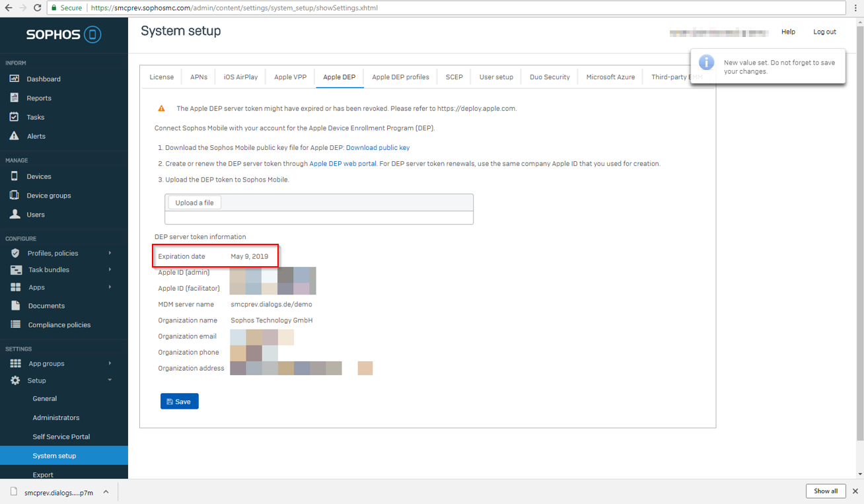Viewport: 864px width, 504px height.
Task: Select the Users person icon
Action: pos(15,215)
